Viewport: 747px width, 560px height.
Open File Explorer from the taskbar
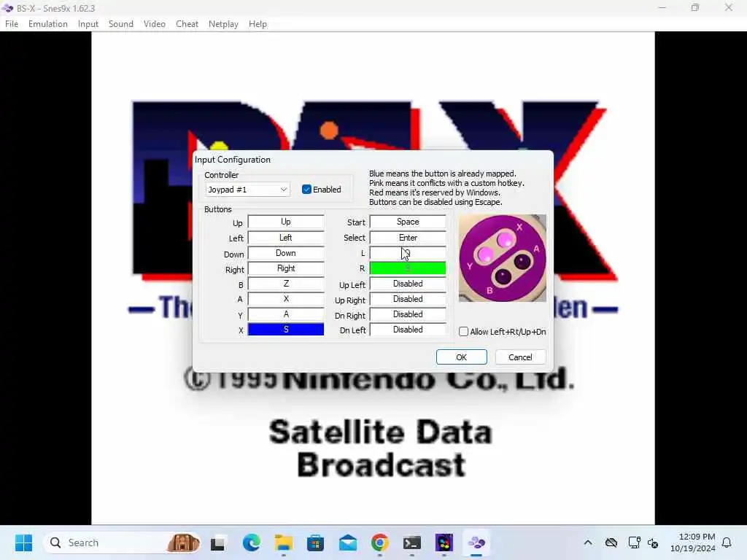[284, 542]
